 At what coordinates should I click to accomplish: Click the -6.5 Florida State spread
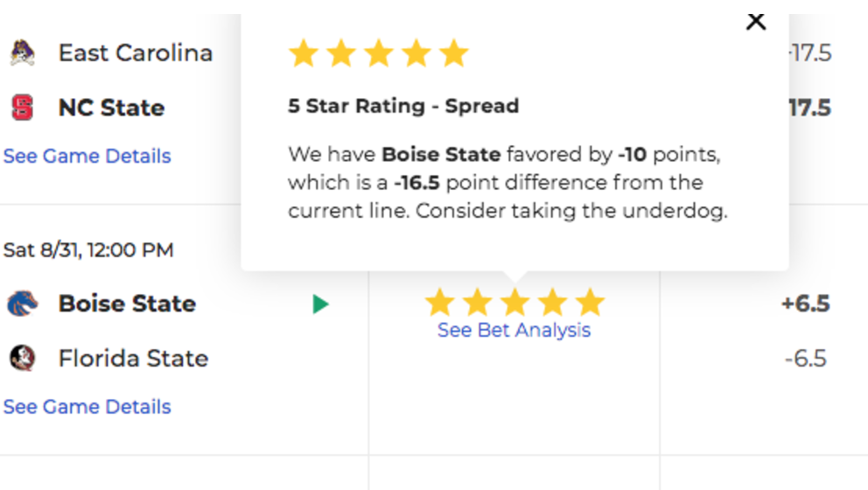point(806,358)
